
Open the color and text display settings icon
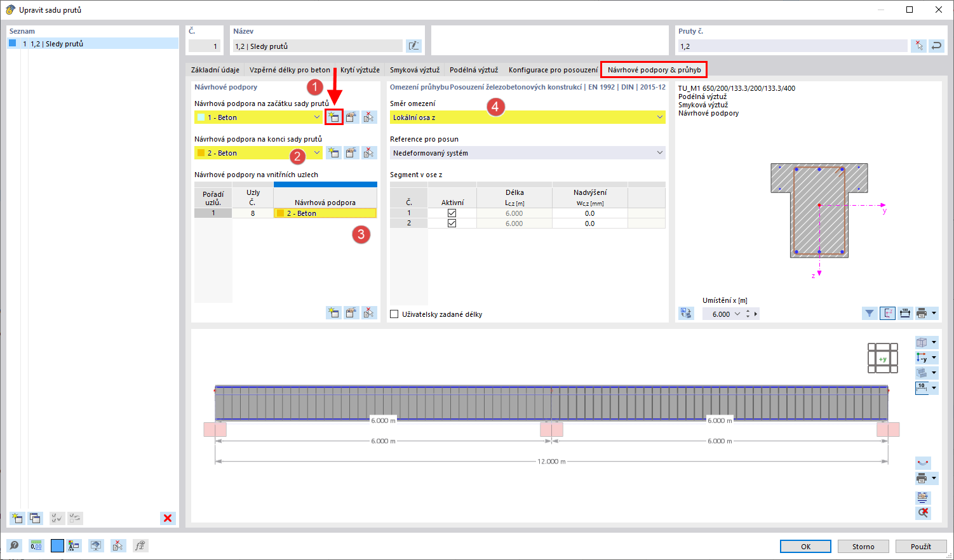74,545
